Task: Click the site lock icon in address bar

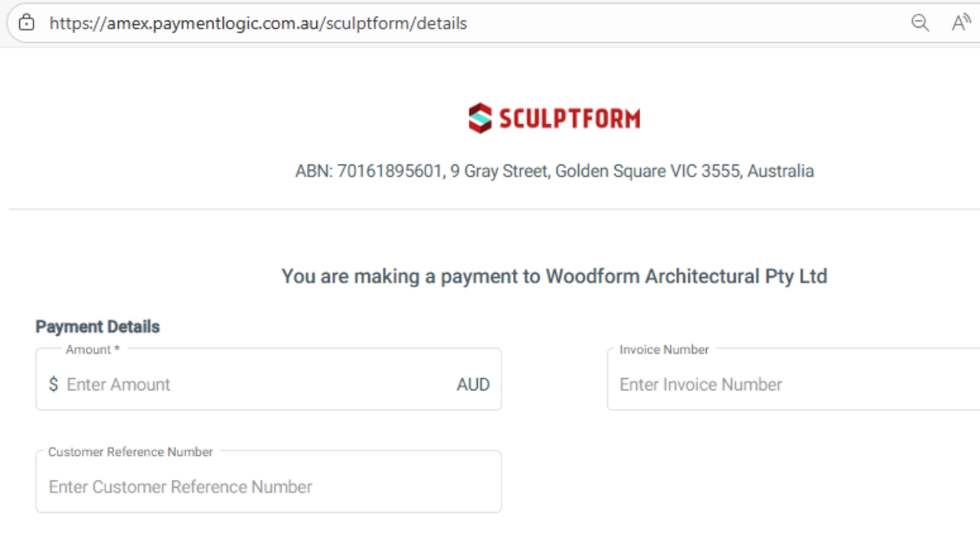Action: coord(27,23)
